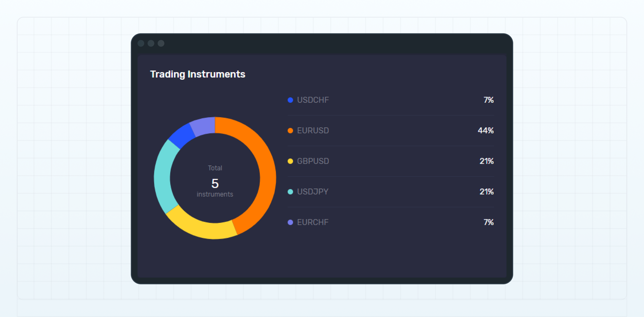
Task: Toggle visibility of the USDCHF series
Action: pyautogui.click(x=313, y=100)
